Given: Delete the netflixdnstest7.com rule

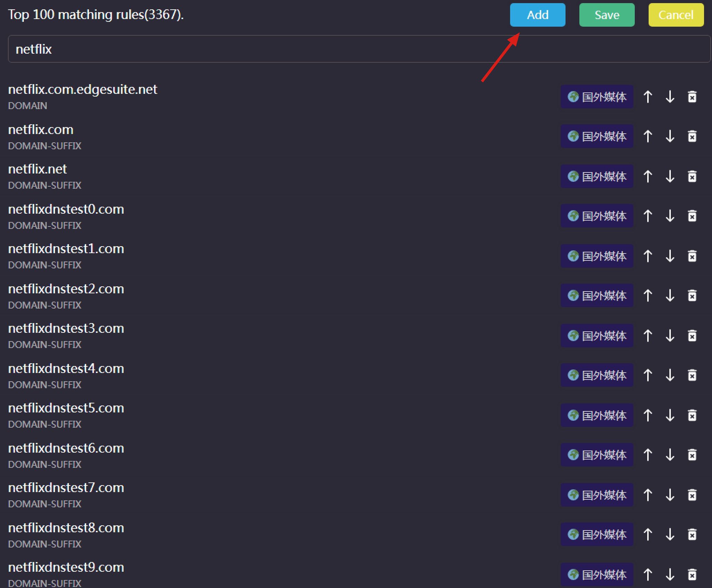Looking at the screenshot, I should coord(692,495).
